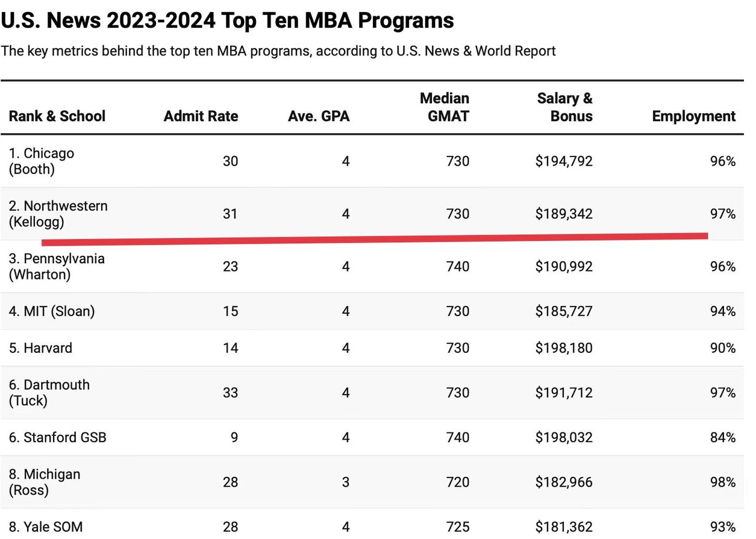The image size is (756, 539).
Task: Select the Median GMAT column header
Action: (445, 107)
